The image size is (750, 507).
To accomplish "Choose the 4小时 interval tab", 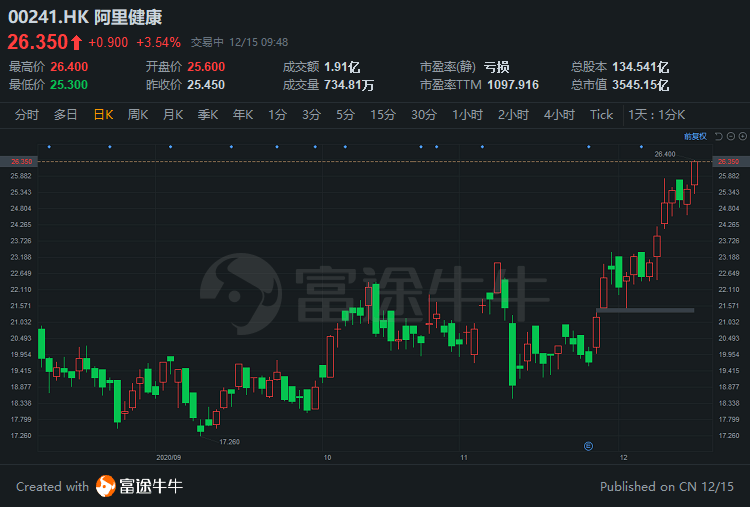I will click(x=559, y=115).
